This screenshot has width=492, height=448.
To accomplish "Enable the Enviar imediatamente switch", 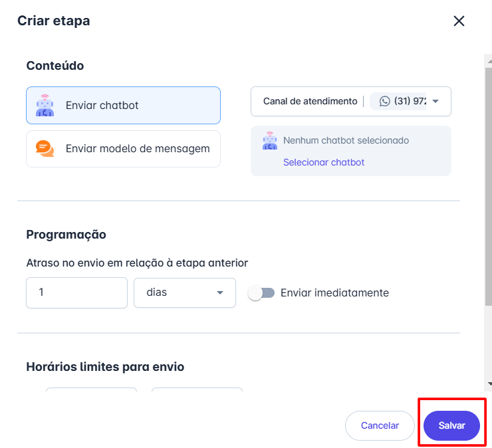I will point(261,292).
